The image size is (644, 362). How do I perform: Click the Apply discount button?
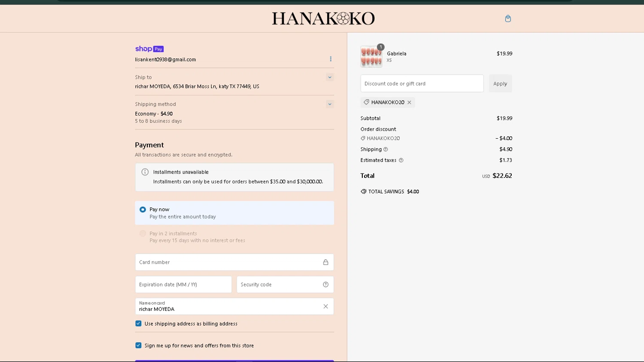[500, 84]
